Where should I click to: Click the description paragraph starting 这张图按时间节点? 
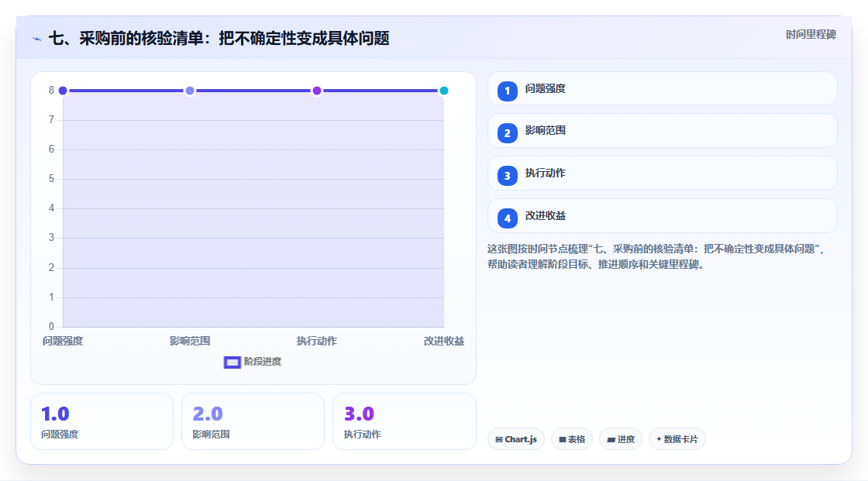657,257
